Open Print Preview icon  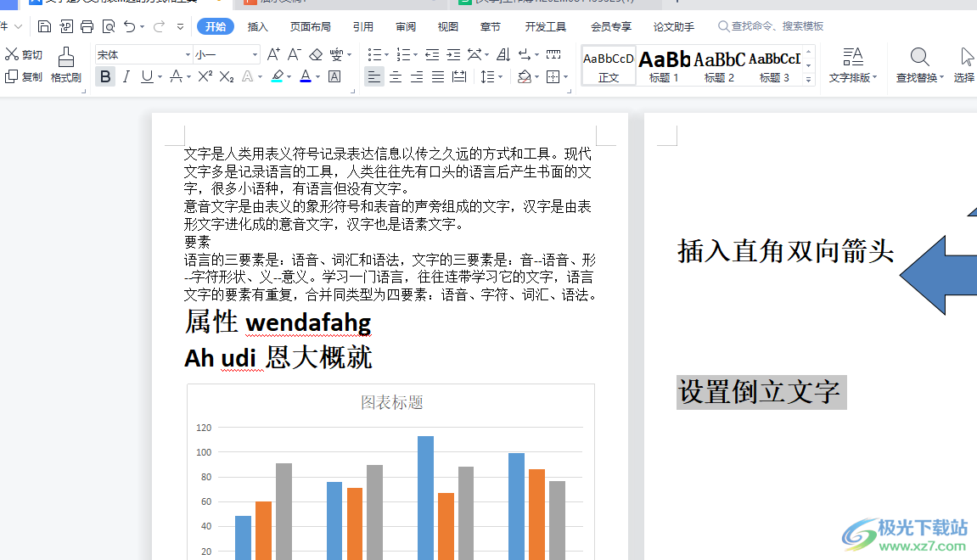pyautogui.click(x=109, y=26)
